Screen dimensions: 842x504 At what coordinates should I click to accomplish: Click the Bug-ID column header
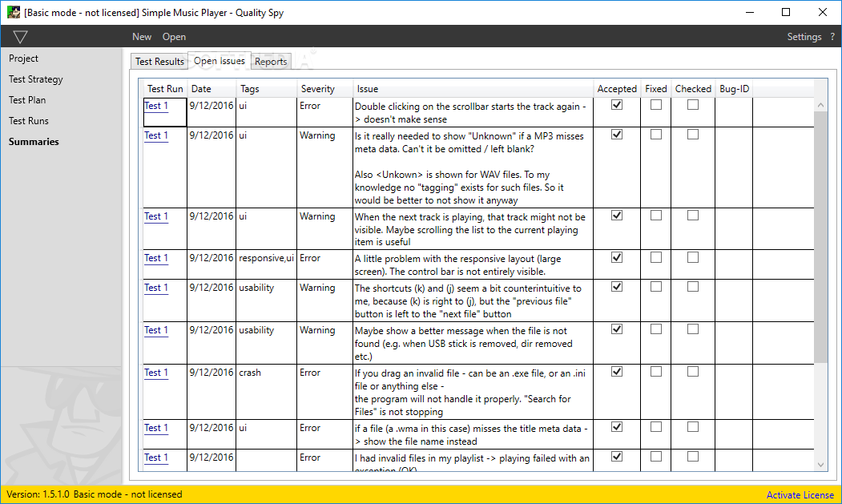point(734,89)
